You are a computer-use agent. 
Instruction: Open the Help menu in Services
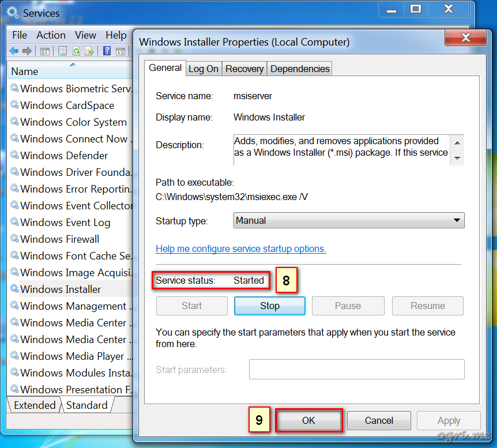[x=116, y=35]
